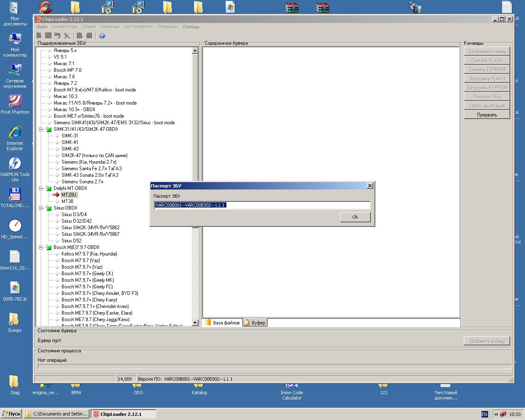Open the Пуск start menu
Viewport: 525px width, 420px height.
tap(11, 414)
